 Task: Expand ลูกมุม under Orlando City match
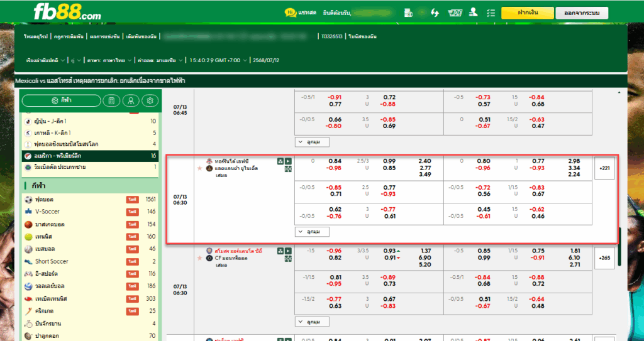(x=312, y=322)
